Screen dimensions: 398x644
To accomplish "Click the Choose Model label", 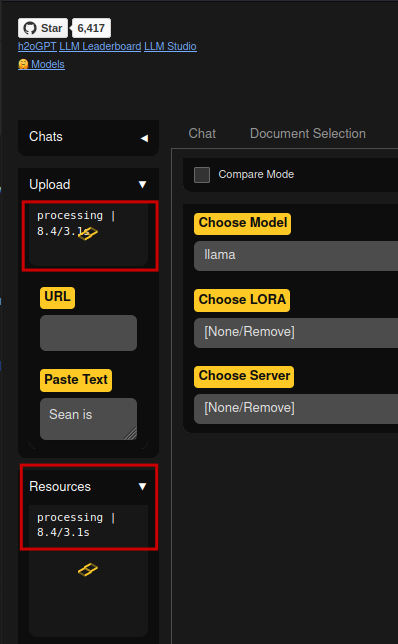I will pyautogui.click(x=243, y=223).
